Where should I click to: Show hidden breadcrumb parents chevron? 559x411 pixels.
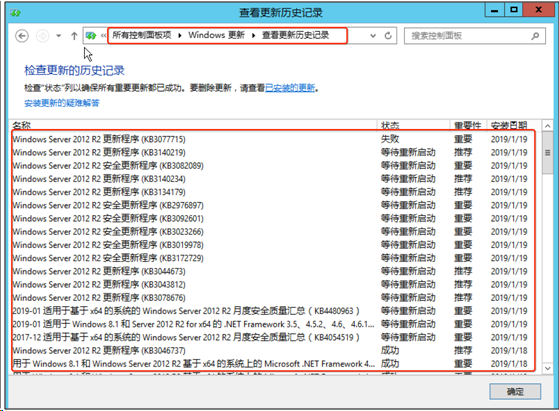(x=103, y=36)
